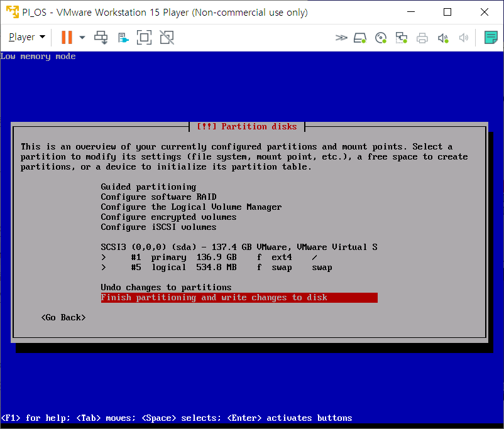The width and height of the screenshot is (504, 429).
Task: Click the printer device icon
Action: (x=422, y=38)
